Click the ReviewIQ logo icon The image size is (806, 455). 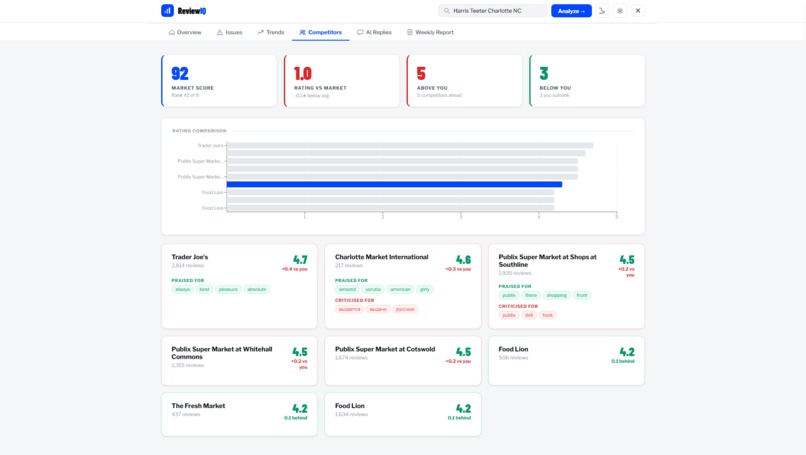[167, 11]
